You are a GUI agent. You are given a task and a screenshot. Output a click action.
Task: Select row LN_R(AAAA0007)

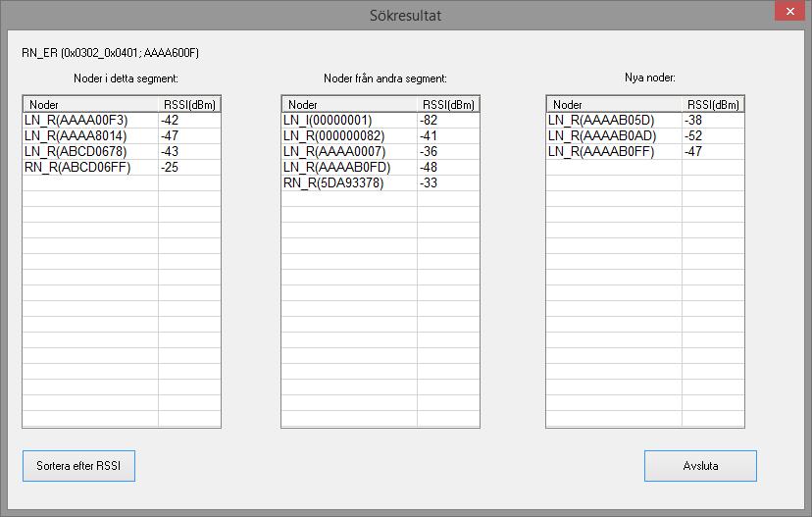[x=381, y=151]
